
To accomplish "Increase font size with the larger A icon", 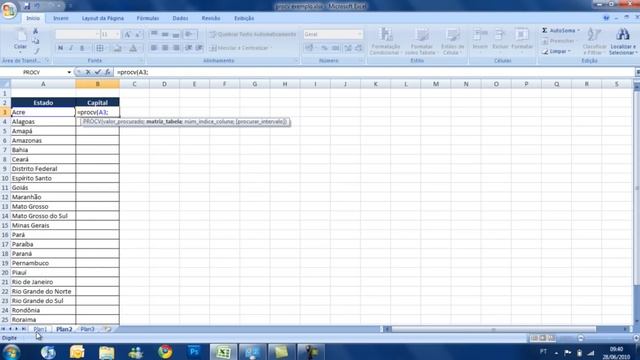I will [128, 35].
